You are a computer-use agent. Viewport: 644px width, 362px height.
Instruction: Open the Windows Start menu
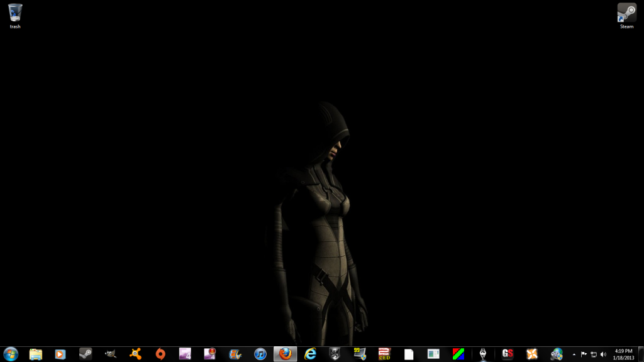pyautogui.click(x=11, y=354)
